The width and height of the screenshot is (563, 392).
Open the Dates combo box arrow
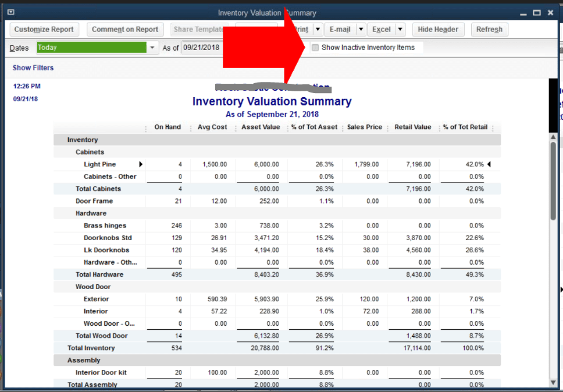(x=153, y=48)
